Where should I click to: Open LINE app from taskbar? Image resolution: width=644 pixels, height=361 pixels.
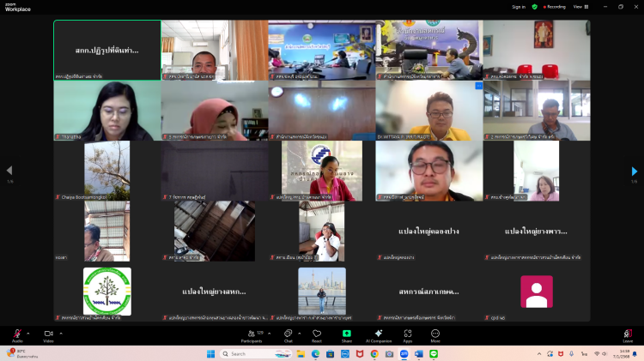434,353
